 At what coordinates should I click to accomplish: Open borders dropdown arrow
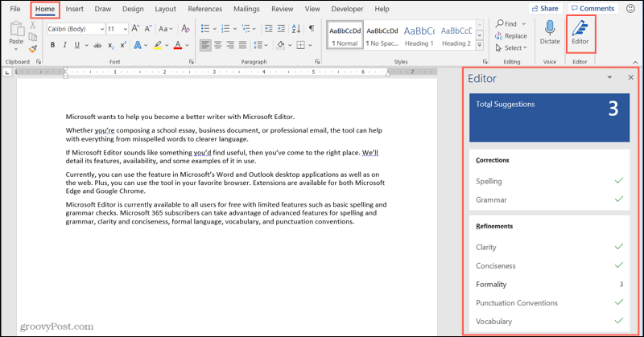pos(310,45)
